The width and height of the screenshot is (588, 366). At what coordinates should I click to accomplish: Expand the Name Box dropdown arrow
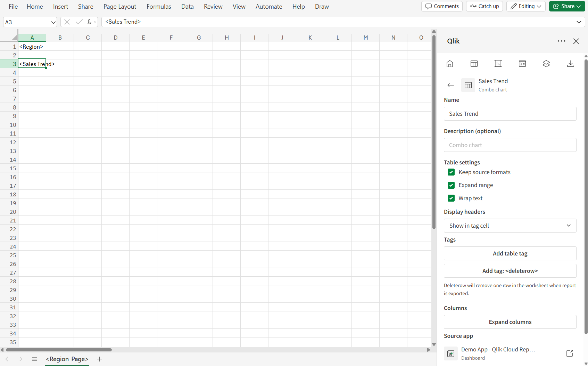pyautogui.click(x=53, y=22)
